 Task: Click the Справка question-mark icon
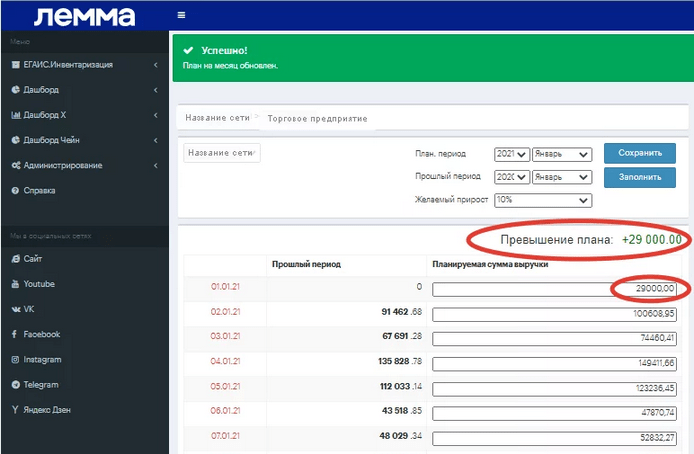[15, 191]
